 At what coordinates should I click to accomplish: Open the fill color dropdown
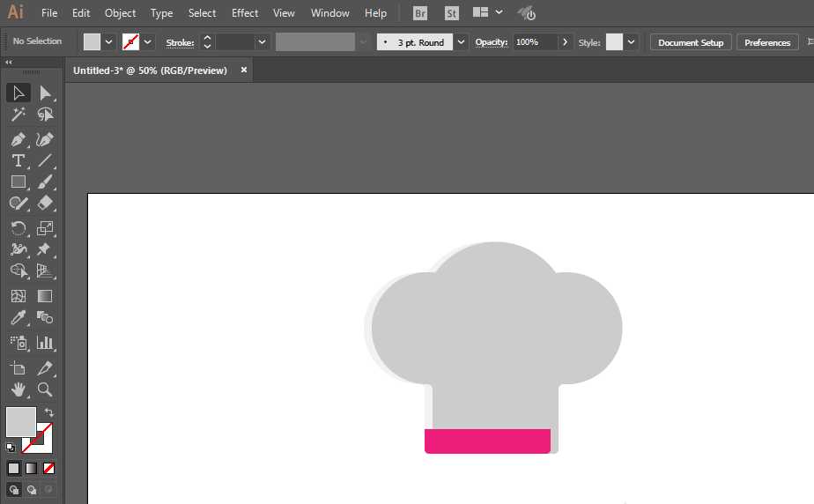tap(108, 42)
